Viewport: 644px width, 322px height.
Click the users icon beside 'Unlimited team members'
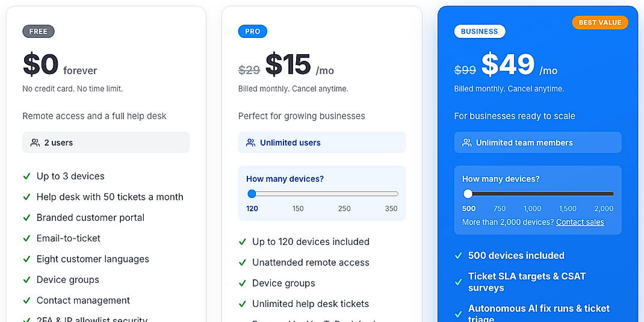point(466,143)
